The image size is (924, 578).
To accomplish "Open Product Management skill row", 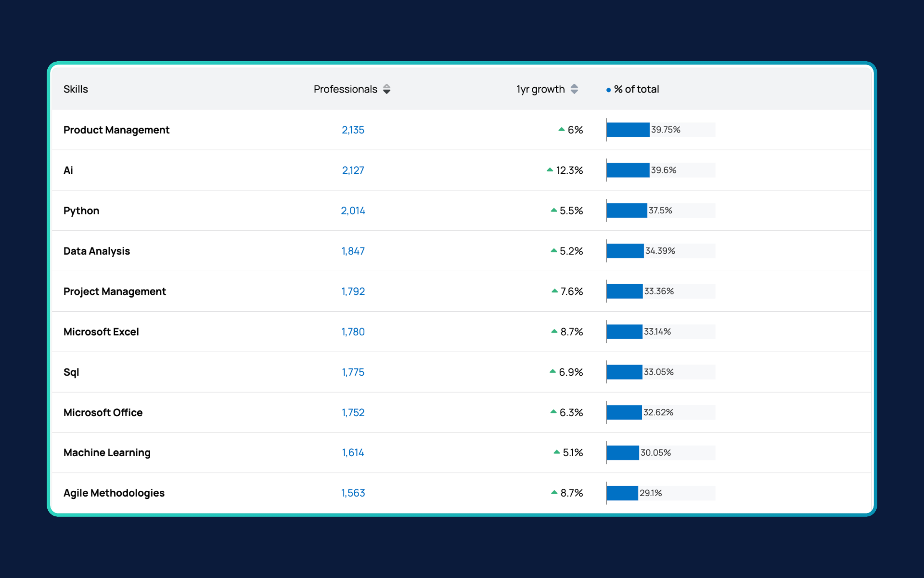I will [x=462, y=130].
